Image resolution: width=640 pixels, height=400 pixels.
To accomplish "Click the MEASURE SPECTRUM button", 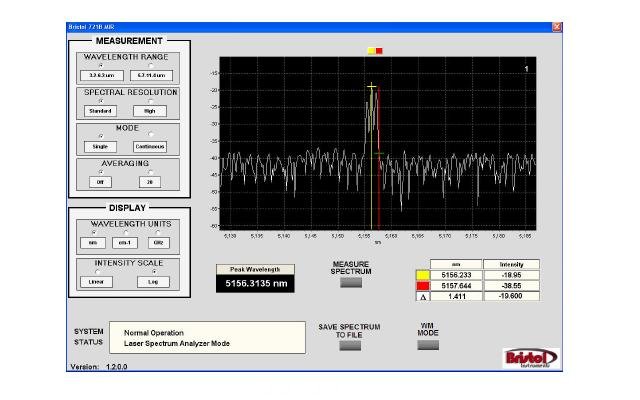I will 351,282.
